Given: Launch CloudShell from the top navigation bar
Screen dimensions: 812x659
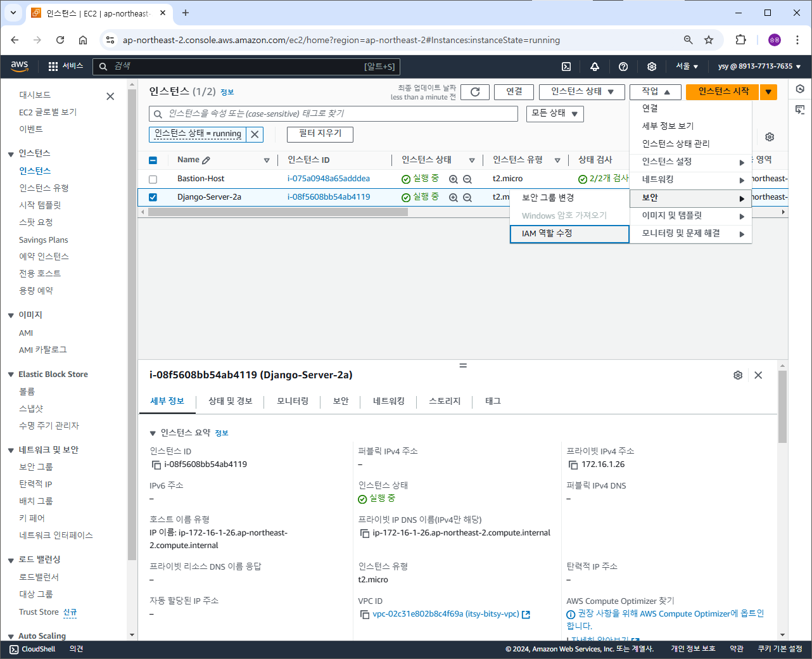Looking at the screenshot, I should click(566, 67).
